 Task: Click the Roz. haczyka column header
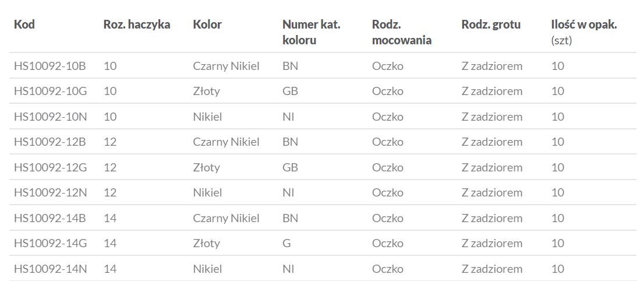137,24
